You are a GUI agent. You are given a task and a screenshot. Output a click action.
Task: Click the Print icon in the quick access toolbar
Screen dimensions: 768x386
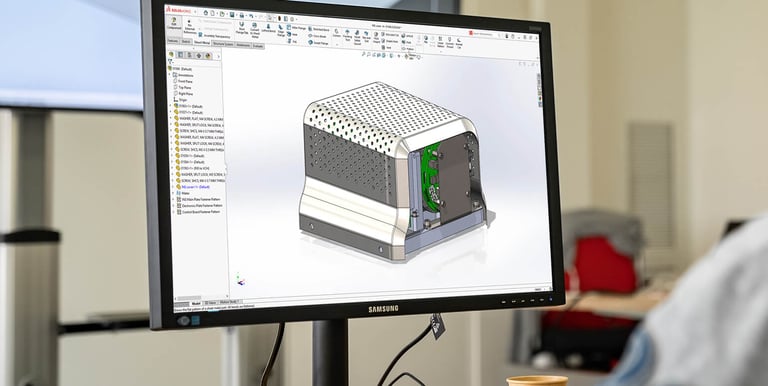(x=241, y=16)
